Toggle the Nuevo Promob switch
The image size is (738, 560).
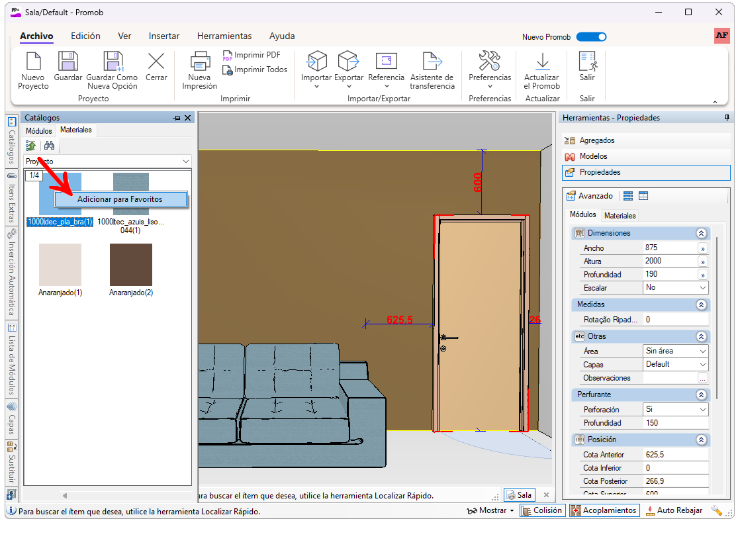(590, 37)
